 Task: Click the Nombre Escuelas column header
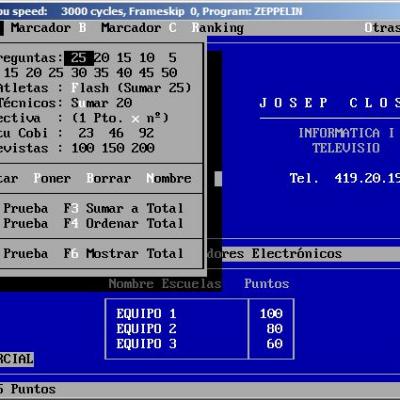165,284
